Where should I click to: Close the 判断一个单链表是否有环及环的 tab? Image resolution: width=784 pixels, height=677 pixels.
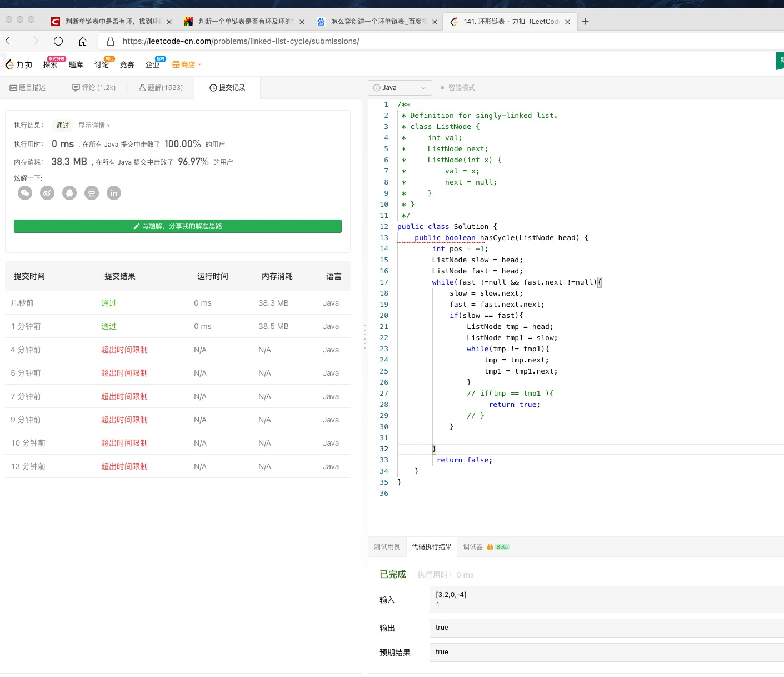302,22
